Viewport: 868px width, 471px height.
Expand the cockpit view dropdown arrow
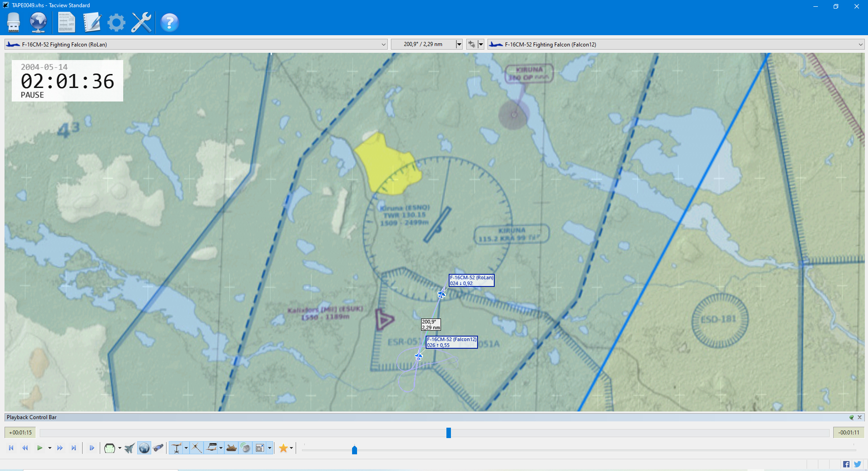point(120,448)
